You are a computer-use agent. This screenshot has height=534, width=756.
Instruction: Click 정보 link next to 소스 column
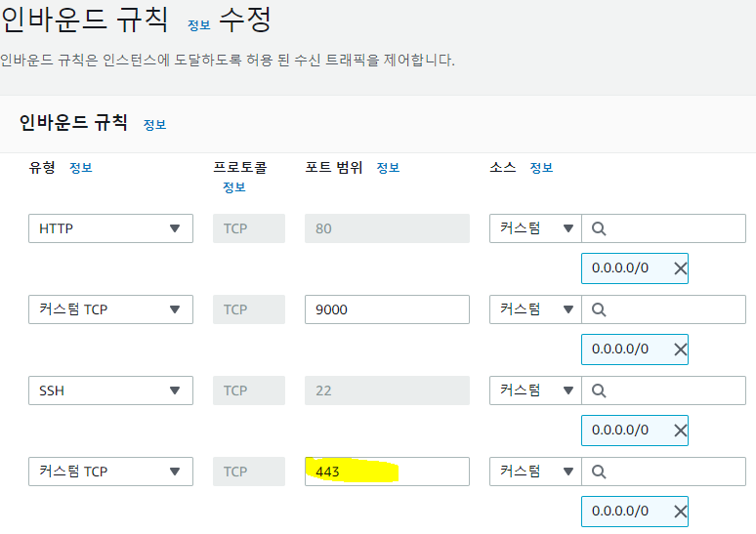coord(541,168)
